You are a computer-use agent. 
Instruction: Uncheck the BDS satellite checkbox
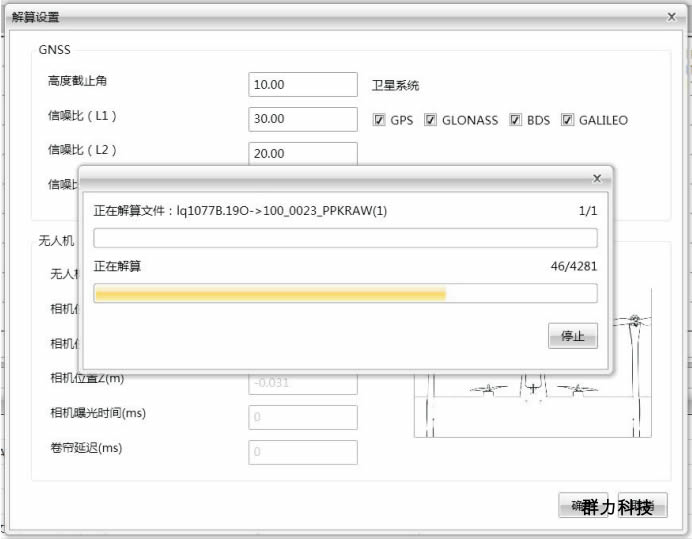tap(516, 120)
